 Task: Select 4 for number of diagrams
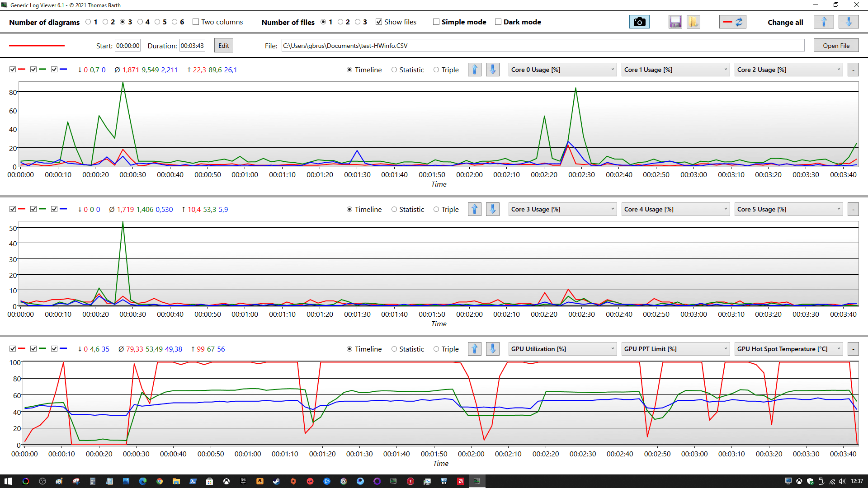point(140,22)
